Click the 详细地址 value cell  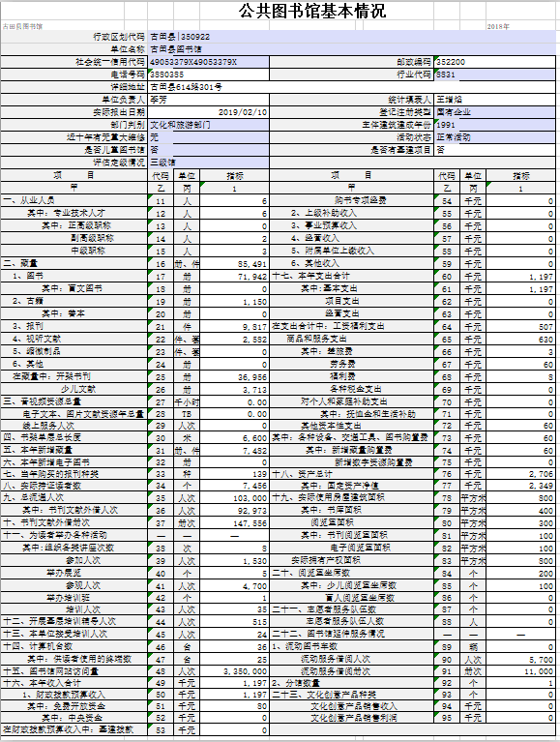352,87
